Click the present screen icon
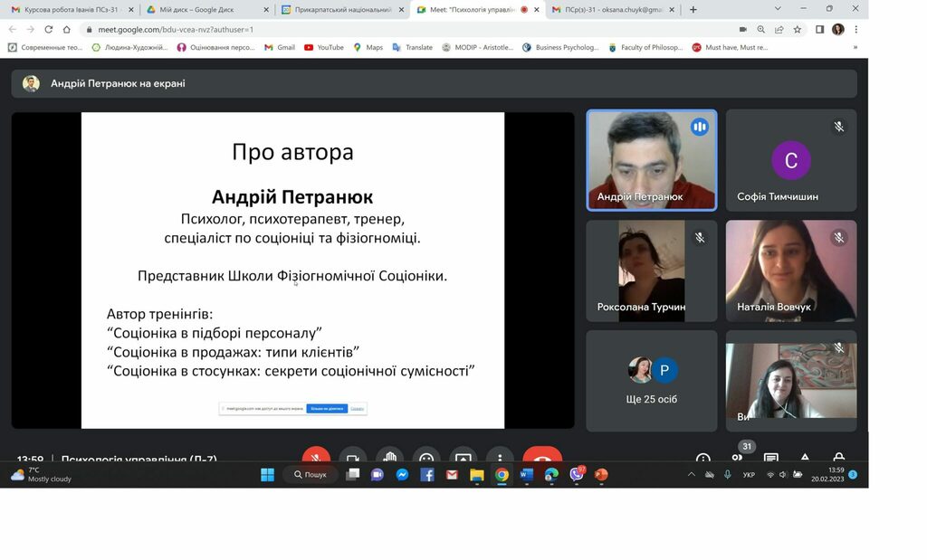This screenshot has height=560, width=927. [x=463, y=457]
